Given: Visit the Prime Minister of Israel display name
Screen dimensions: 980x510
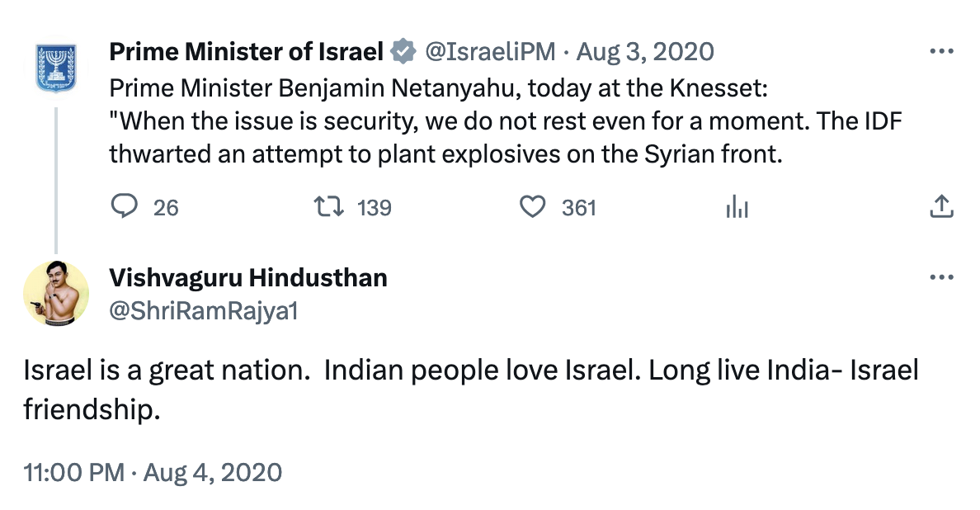Looking at the screenshot, I should click(x=246, y=52).
